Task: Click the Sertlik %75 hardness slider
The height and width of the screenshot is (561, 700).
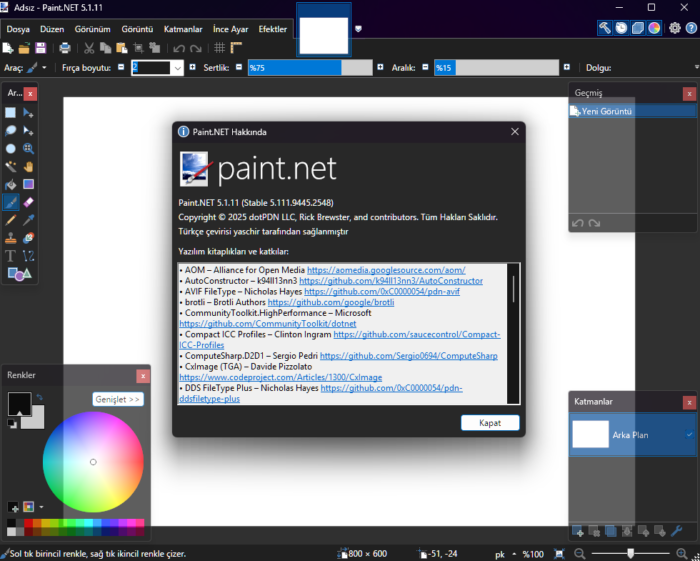Action: pos(310,67)
